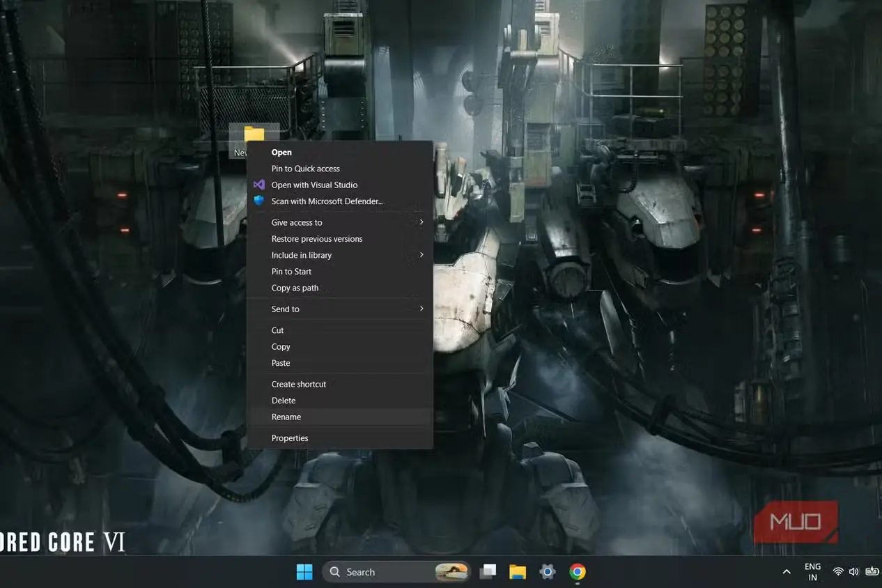Open the Settings gear icon in taskbar
Screen dimensions: 882x588
[548, 572]
